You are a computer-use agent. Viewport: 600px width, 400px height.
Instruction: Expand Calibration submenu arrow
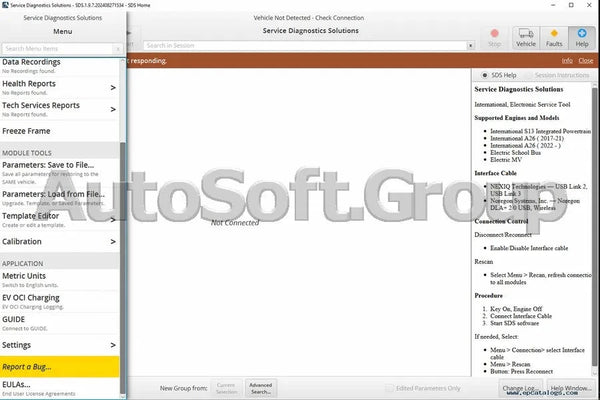point(113,242)
